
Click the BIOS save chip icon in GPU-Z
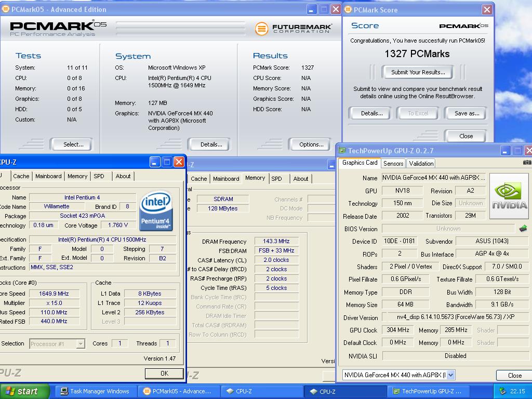point(523,229)
